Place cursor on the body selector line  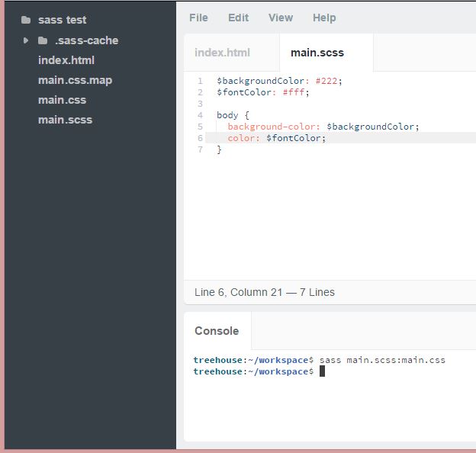pos(227,115)
